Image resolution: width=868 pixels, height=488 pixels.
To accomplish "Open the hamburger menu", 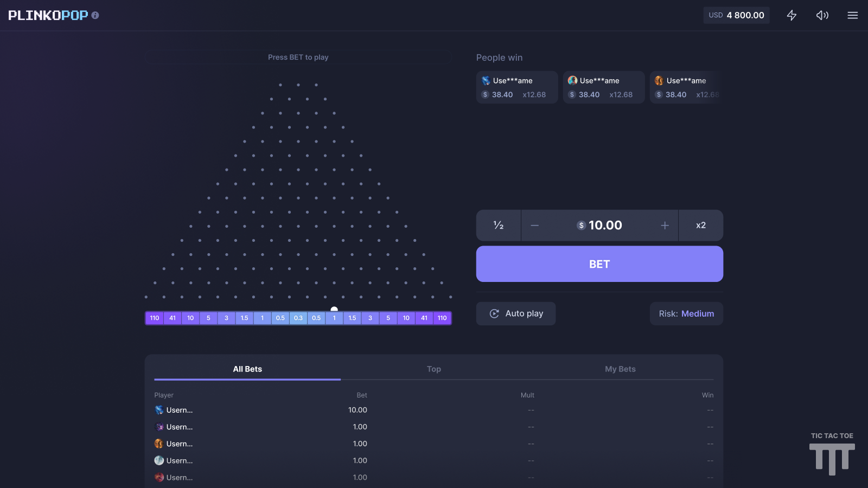I will pyautogui.click(x=852, y=15).
